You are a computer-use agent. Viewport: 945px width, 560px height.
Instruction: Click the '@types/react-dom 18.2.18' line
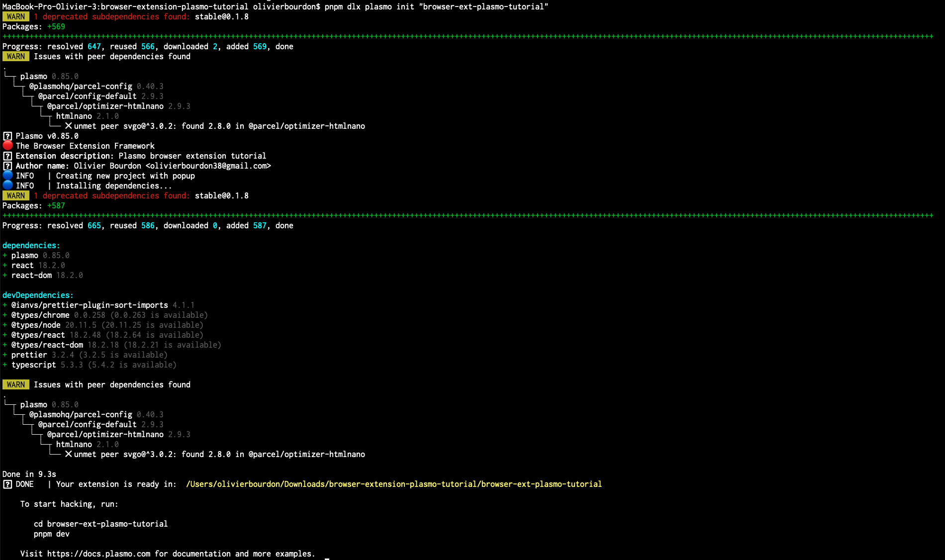tap(112, 345)
